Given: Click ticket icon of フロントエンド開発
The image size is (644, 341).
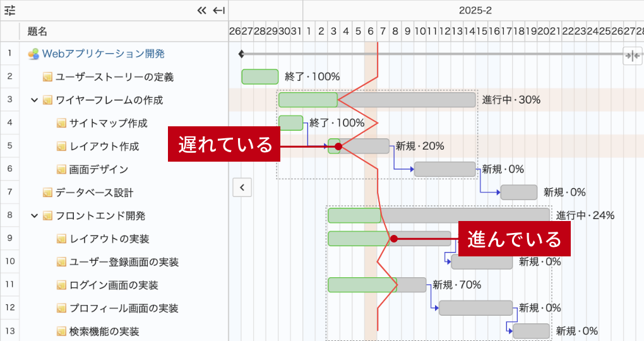Looking at the screenshot, I should click(x=47, y=215).
